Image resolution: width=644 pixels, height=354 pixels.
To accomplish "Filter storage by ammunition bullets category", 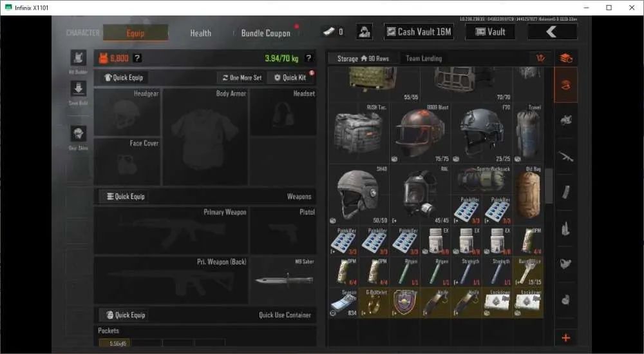I will click(565, 228).
